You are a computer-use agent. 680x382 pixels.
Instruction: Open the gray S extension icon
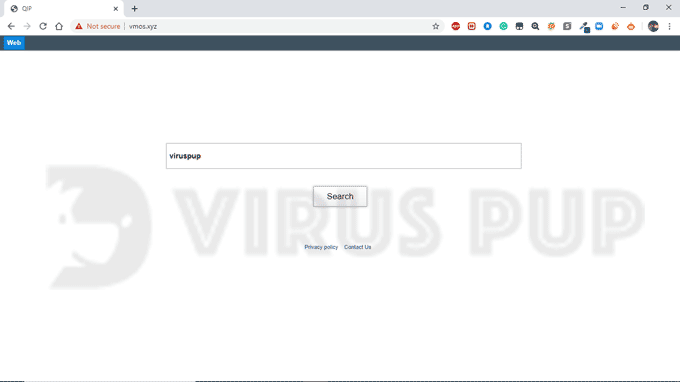567,26
